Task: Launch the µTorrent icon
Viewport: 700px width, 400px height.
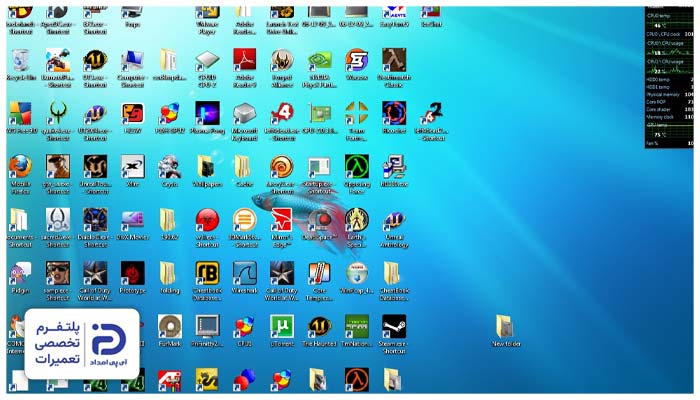Action: [282, 326]
